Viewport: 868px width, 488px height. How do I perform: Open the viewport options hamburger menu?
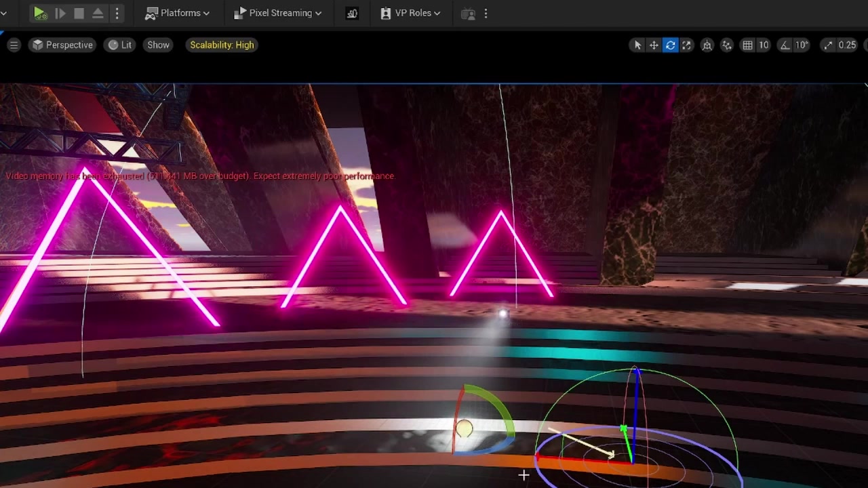[14, 45]
